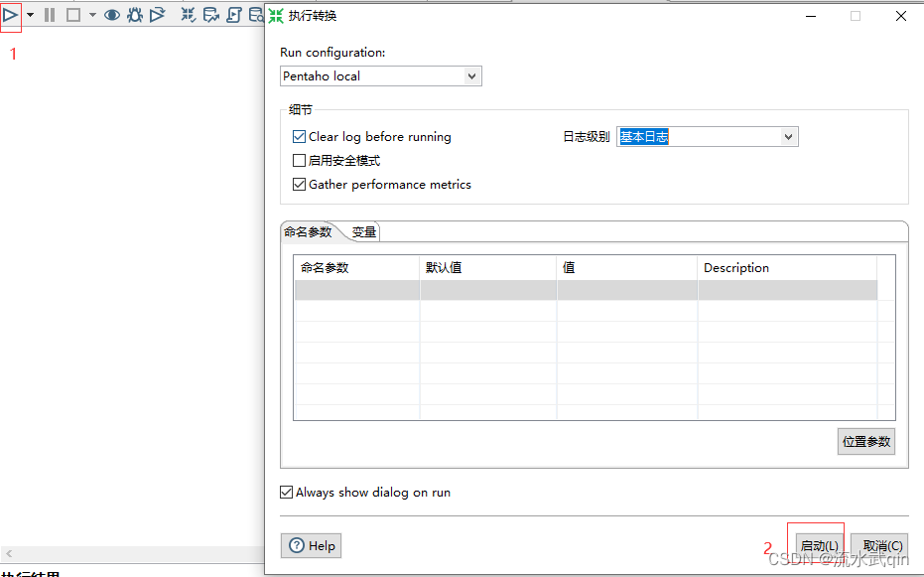Toggle Gather performance metrics checkbox
This screenshot has width=924, height=577.
pyautogui.click(x=300, y=185)
